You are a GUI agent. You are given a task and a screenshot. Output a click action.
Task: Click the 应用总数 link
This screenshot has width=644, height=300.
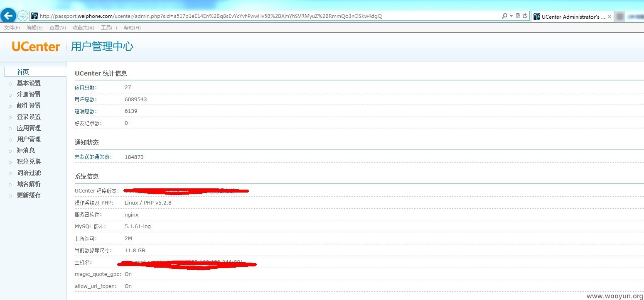86,88
